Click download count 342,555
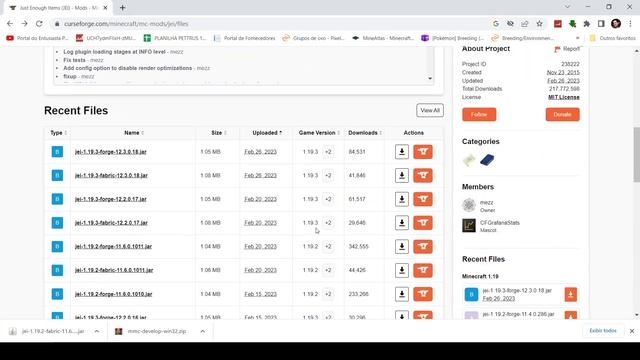The height and width of the screenshot is (360, 640). click(x=358, y=247)
